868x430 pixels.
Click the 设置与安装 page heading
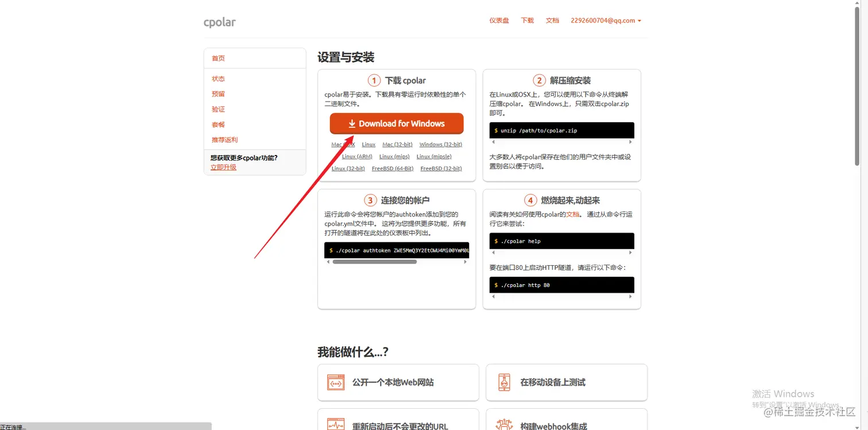click(x=346, y=57)
